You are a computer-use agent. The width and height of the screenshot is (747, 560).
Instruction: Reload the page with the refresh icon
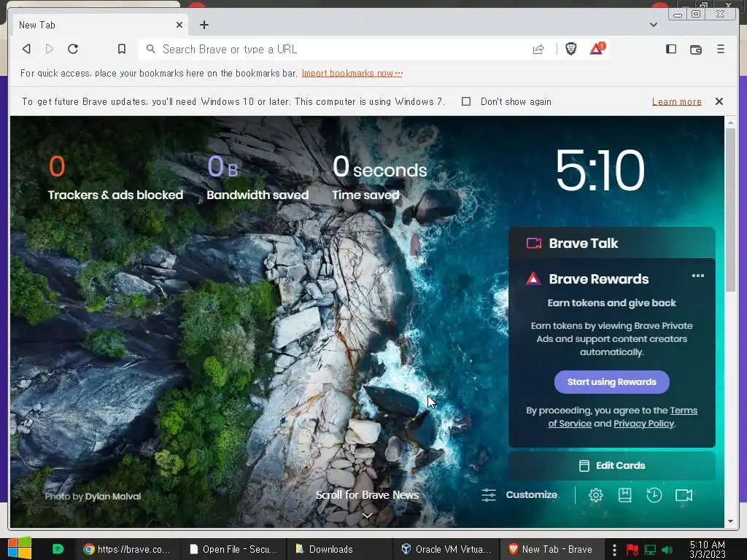click(73, 49)
